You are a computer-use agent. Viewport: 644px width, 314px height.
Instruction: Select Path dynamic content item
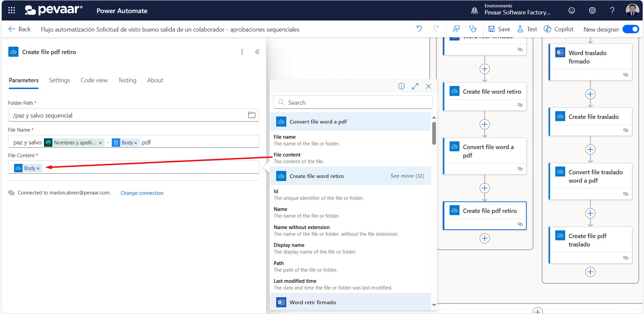[x=350, y=266]
